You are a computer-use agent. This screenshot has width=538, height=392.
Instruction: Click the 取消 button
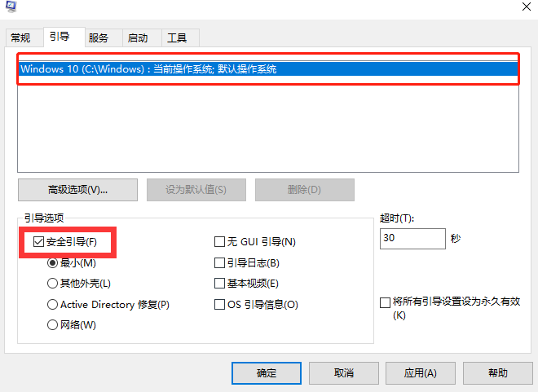coord(343,372)
